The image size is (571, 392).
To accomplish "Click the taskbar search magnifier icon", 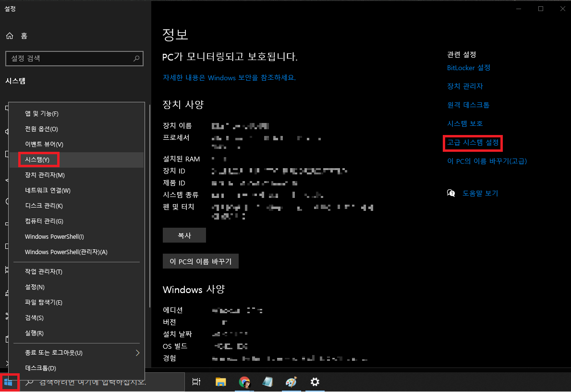I will pos(29,382).
